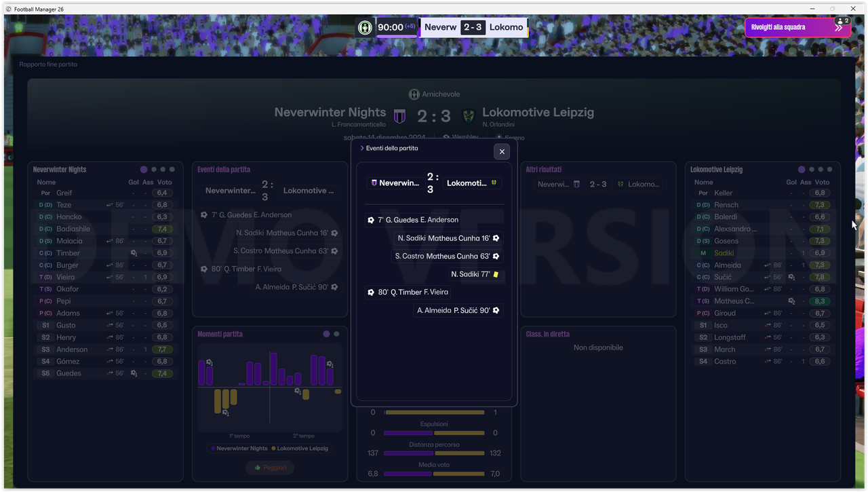Click the goal icon beside 7' G. Guedes in the background events panel
Screen dimensions: 868x492
(204, 215)
